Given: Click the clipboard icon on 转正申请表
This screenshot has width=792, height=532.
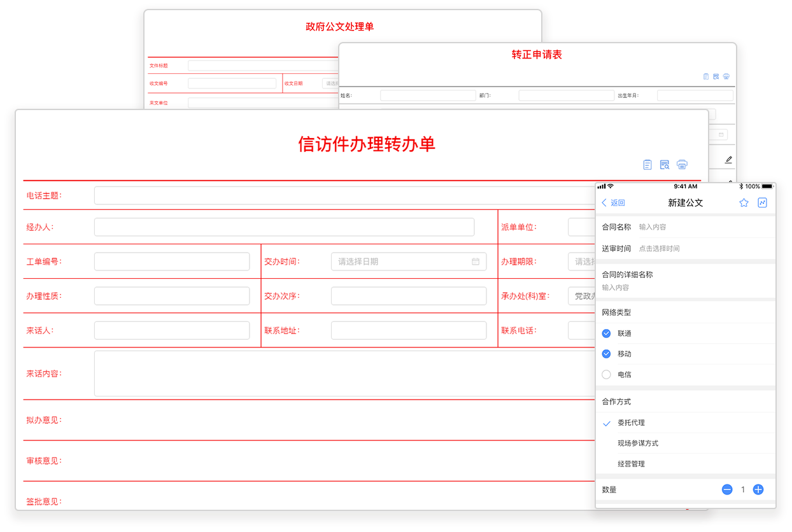Looking at the screenshot, I should point(706,76).
